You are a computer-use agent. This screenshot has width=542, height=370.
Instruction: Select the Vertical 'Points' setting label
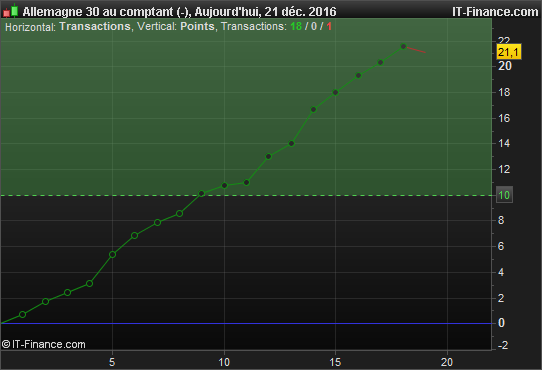(197, 26)
